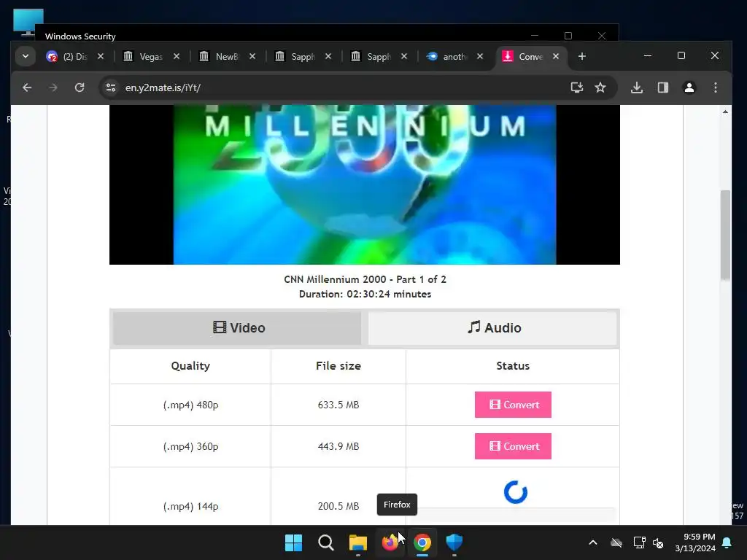Click the 144p loading spinner
This screenshot has width=747, height=560.
coord(516,492)
